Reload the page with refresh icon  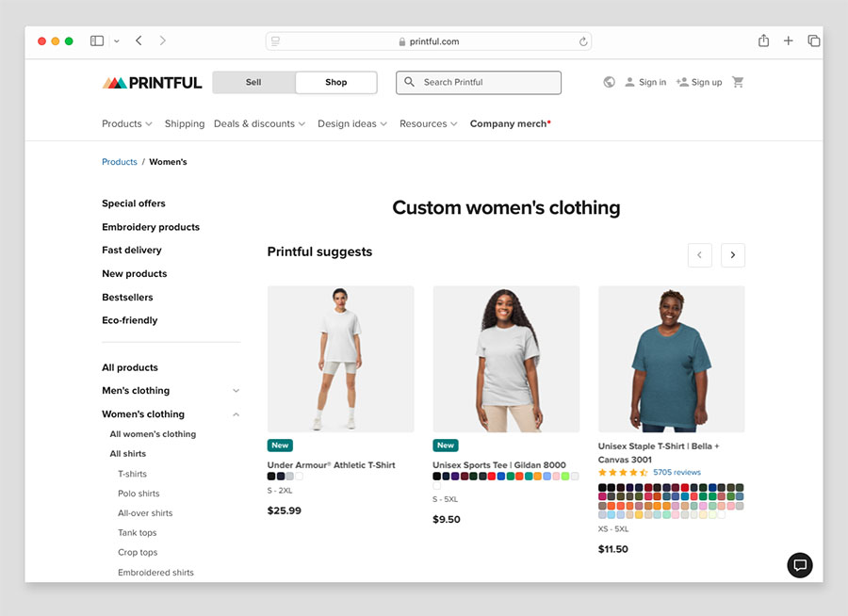(x=583, y=41)
